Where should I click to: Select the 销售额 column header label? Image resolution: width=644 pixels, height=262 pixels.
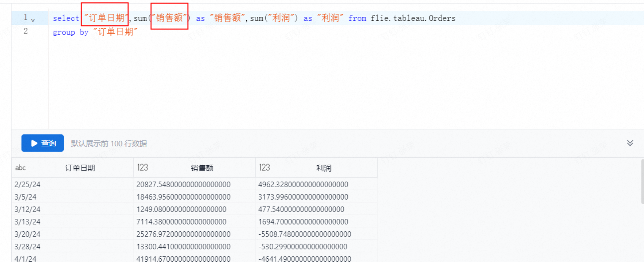(202, 168)
